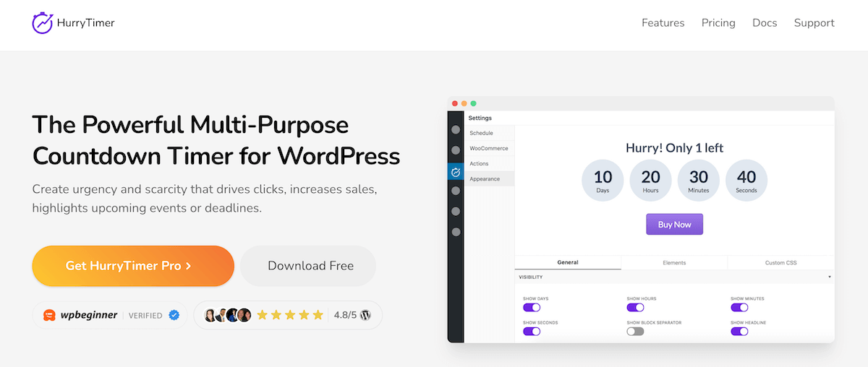Toggle the Show Days switch

[532, 308]
